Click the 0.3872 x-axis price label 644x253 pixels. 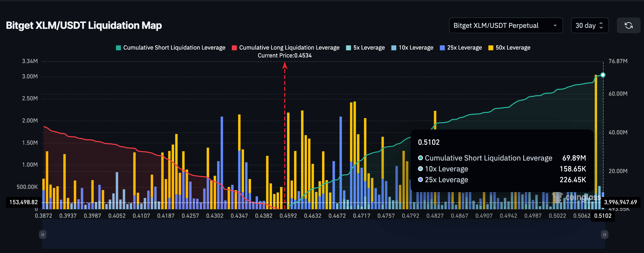(x=43, y=216)
